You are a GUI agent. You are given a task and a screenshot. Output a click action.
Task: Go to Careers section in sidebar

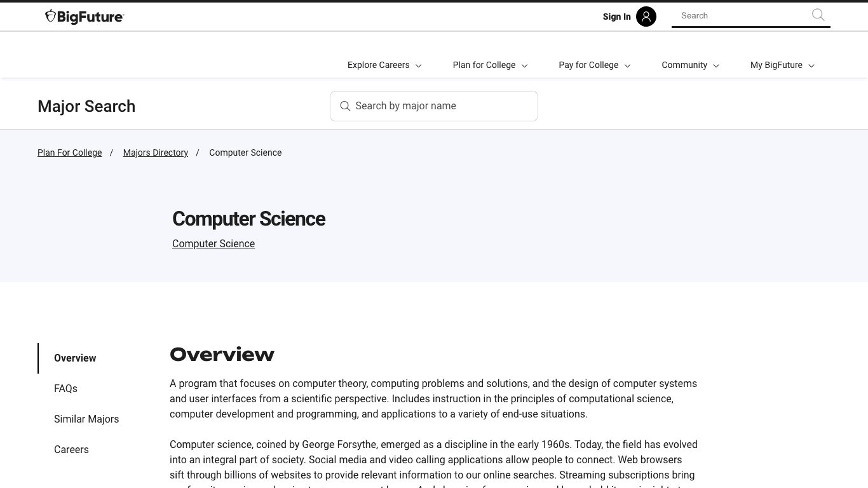point(71,450)
